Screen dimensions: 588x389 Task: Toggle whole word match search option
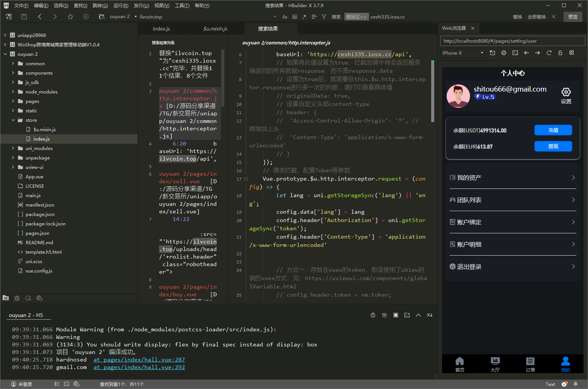pyautogui.click(x=294, y=17)
